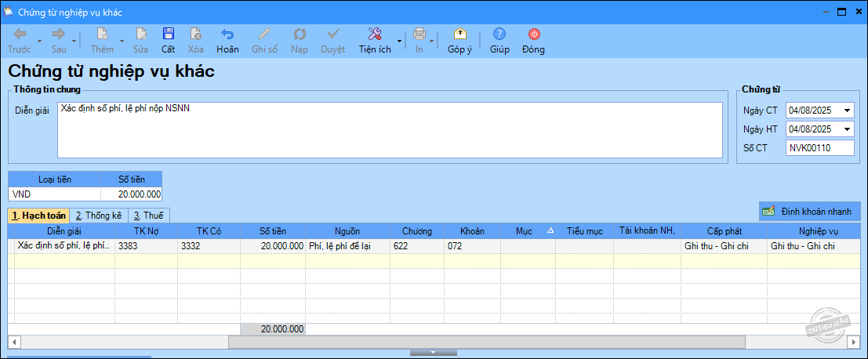Click the app icon in title bar
This screenshot has height=359, width=868.
point(8,12)
